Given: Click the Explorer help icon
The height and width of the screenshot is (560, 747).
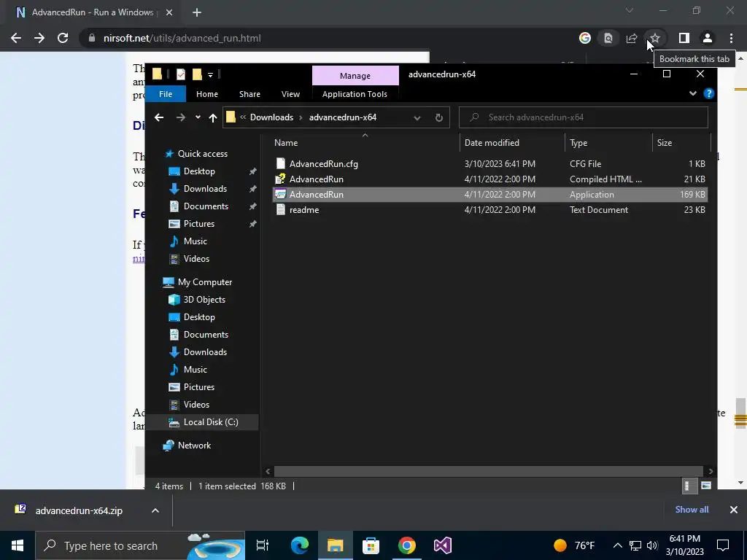Looking at the screenshot, I should [709, 94].
